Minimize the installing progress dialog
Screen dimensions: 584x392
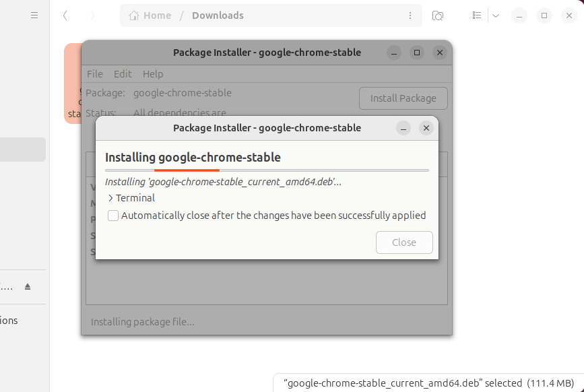tap(403, 128)
